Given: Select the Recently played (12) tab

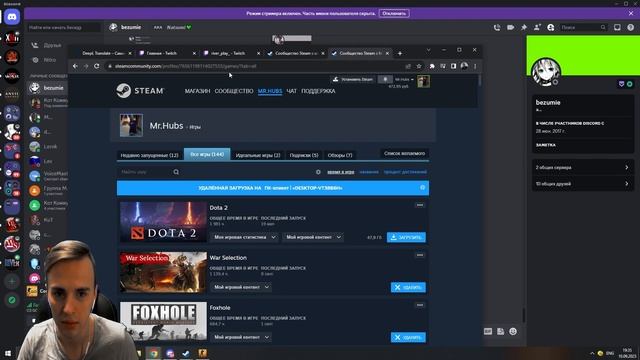Looking at the screenshot, I should point(150,155).
